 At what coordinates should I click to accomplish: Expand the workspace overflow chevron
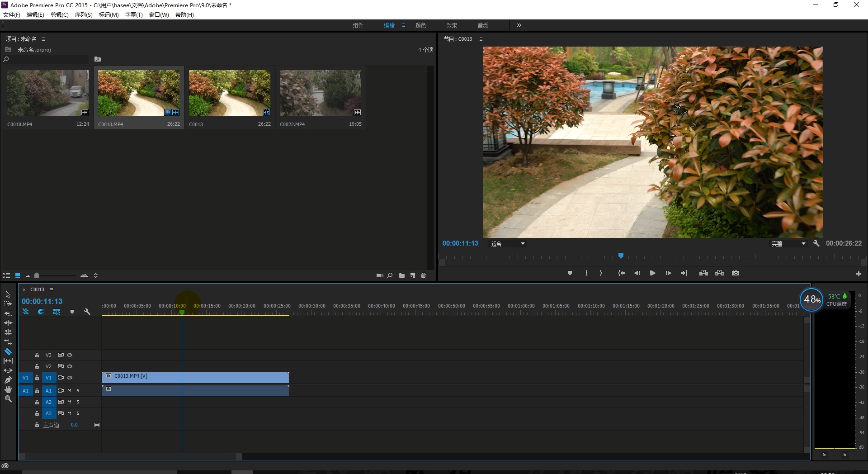pos(519,25)
